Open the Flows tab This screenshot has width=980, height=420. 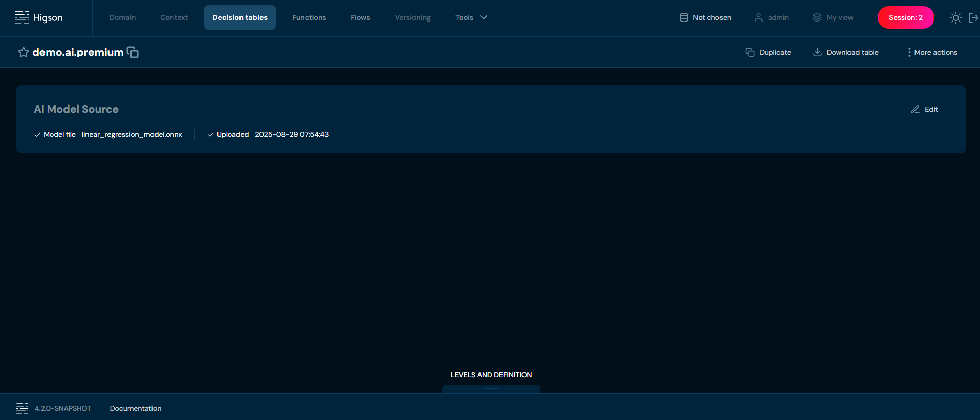click(x=360, y=17)
